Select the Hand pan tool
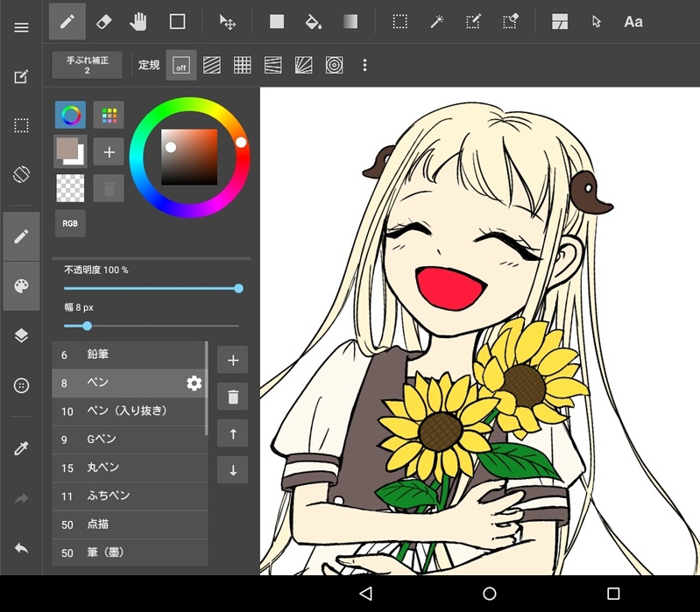 (138, 21)
